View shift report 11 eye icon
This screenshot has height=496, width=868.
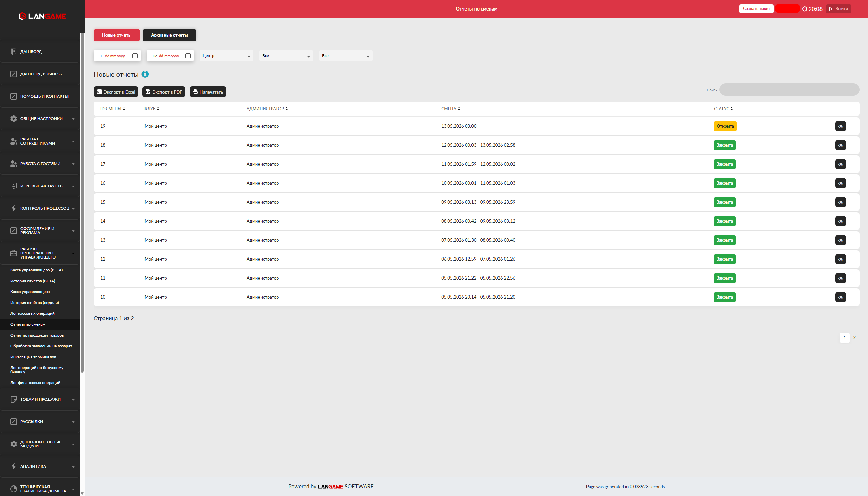pos(841,278)
